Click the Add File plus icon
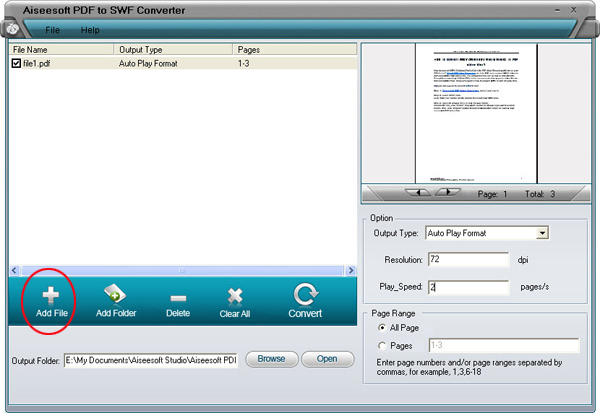Screen dimensions: 600x413 click(x=51, y=295)
